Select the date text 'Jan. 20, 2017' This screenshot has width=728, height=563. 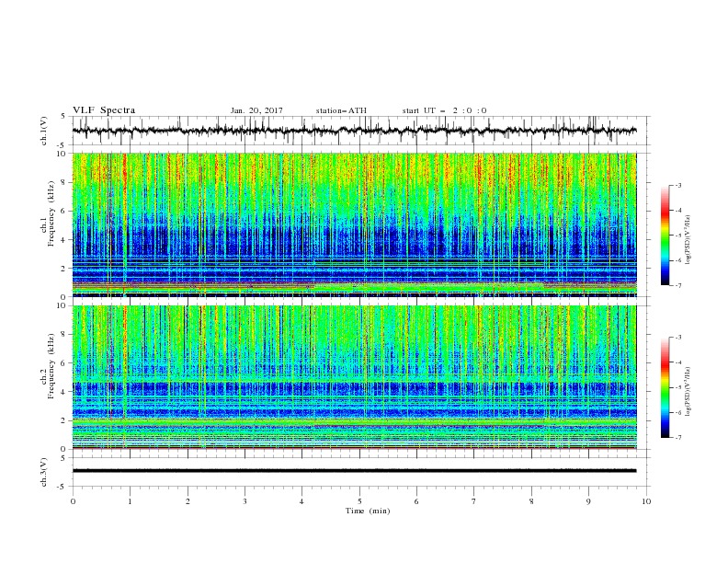256,110
